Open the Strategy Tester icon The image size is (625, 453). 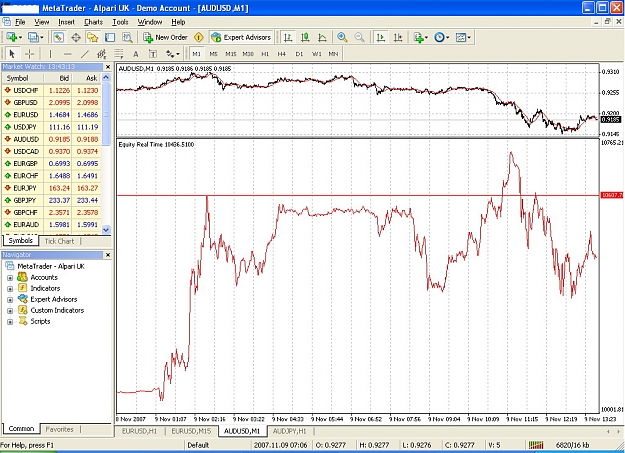coord(128,37)
